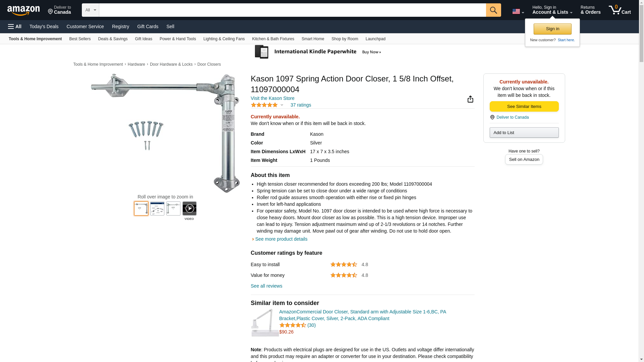The height and width of the screenshot is (362, 644).
Task: Open the search category All dropdown
Action: coord(90,10)
